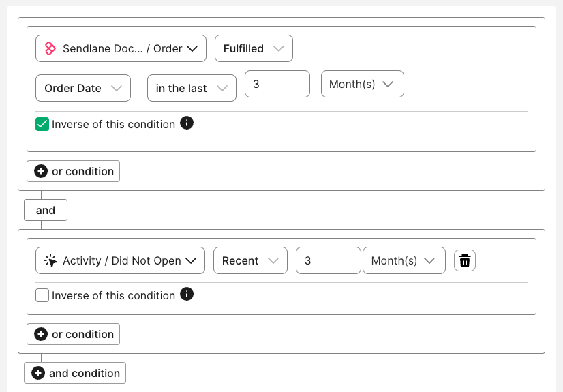The height and width of the screenshot is (392, 563).
Task: Click info icon beside second Inverse checkbox
Action: coord(187,295)
